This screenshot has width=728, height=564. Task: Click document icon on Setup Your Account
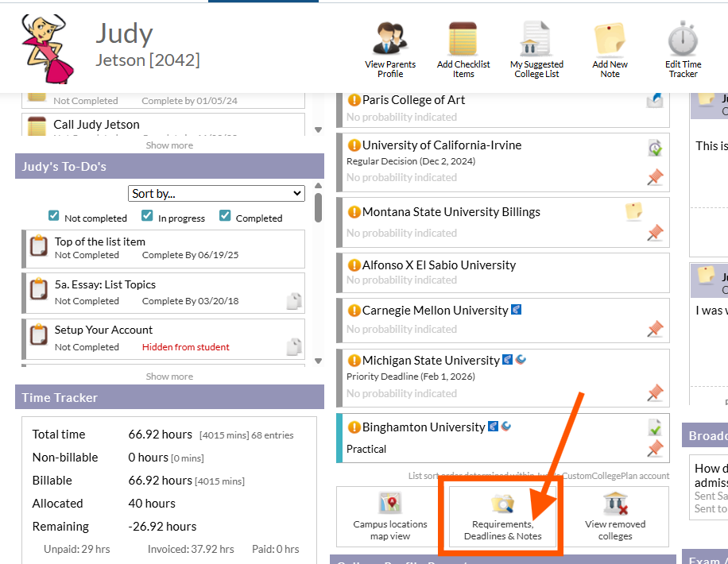(x=294, y=347)
